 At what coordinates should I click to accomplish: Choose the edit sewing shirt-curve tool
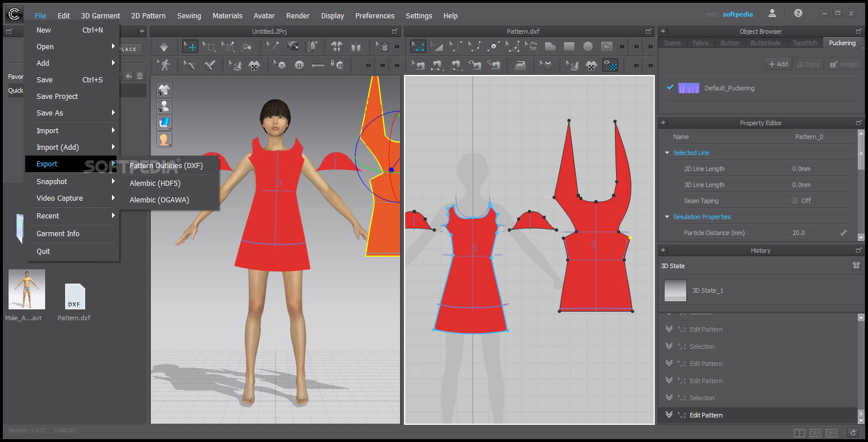[x=190, y=65]
